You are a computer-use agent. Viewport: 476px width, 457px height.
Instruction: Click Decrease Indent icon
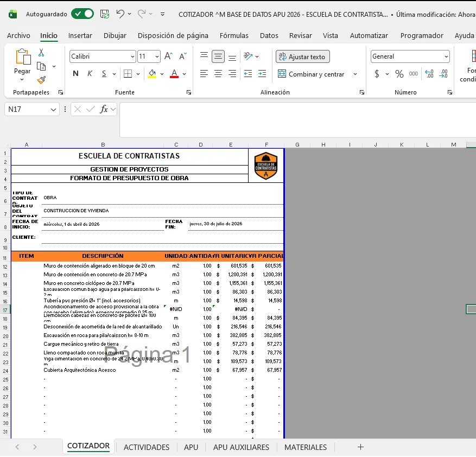pos(248,73)
